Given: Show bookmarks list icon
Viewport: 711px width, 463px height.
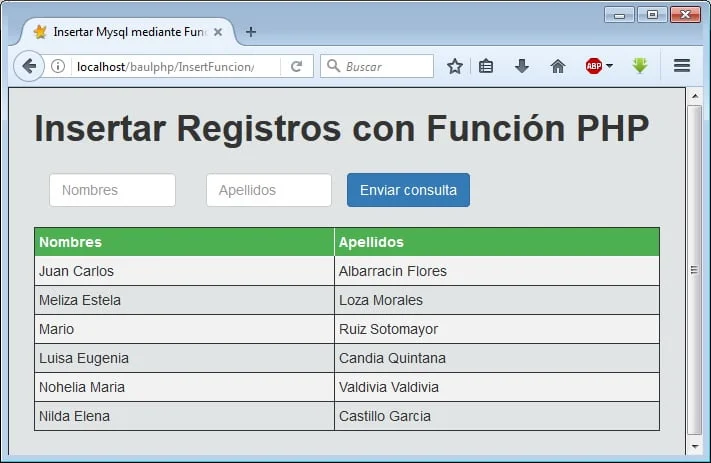Looking at the screenshot, I should tap(486, 67).
